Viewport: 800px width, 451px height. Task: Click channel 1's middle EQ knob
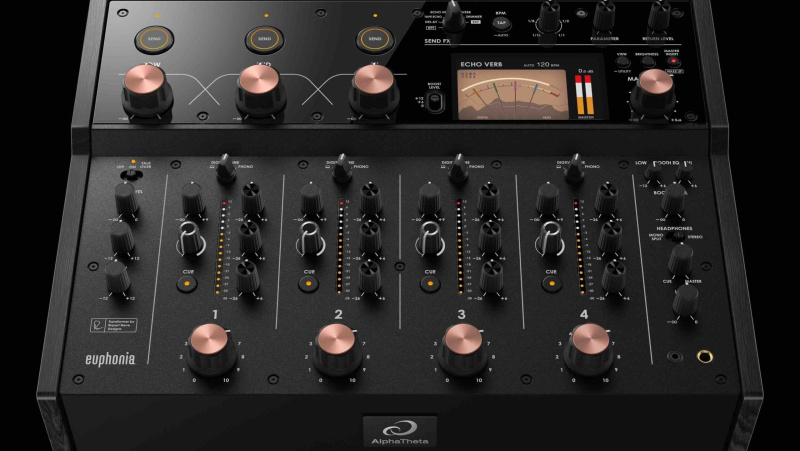click(x=250, y=239)
